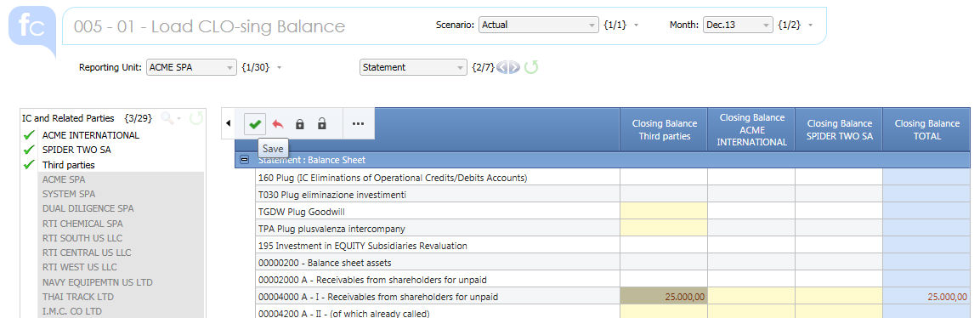Click the row 00000200 - Balance sheet assets

438,263
